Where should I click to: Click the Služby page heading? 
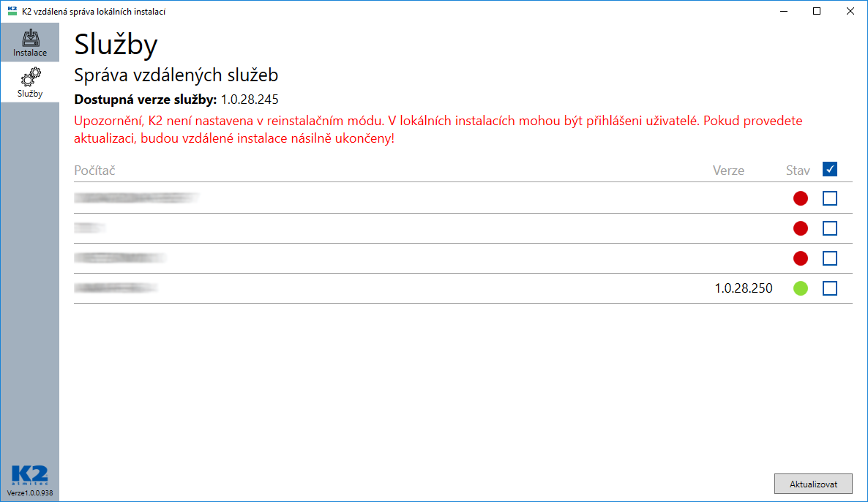tap(116, 45)
